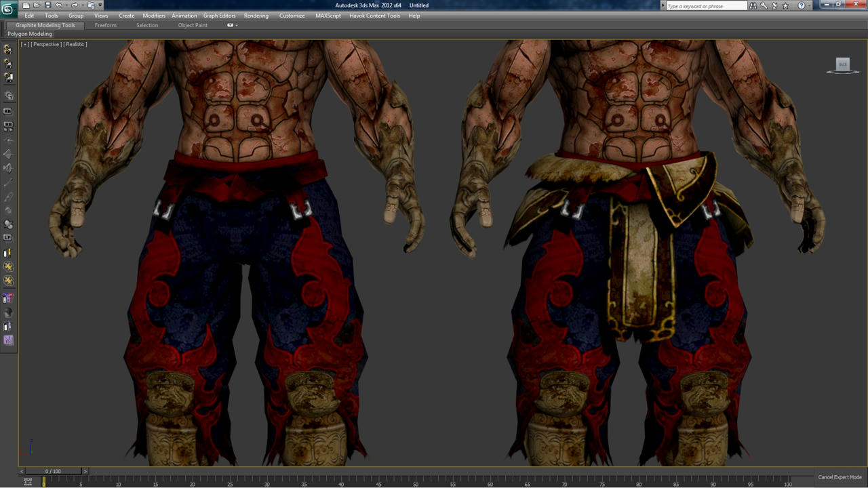Click the time slider 0 / 100 handle
Viewport: 868px width, 488px height.
pyautogui.click(x=53, y=471)
